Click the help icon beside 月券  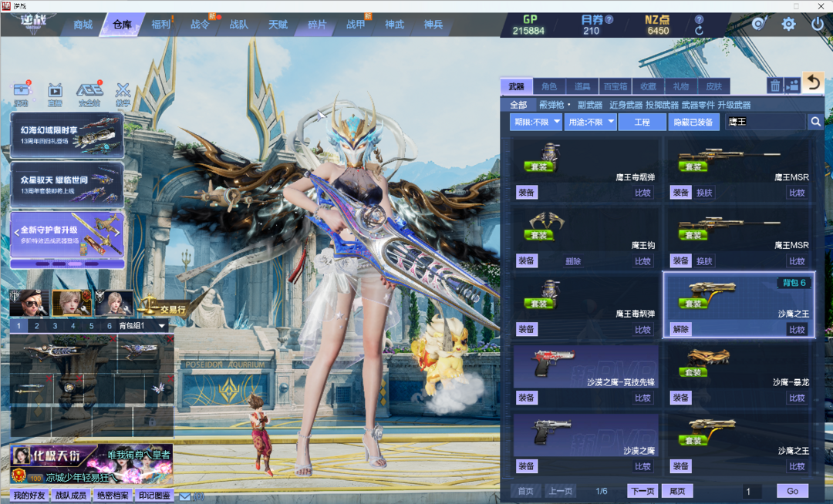pos(609,19)
